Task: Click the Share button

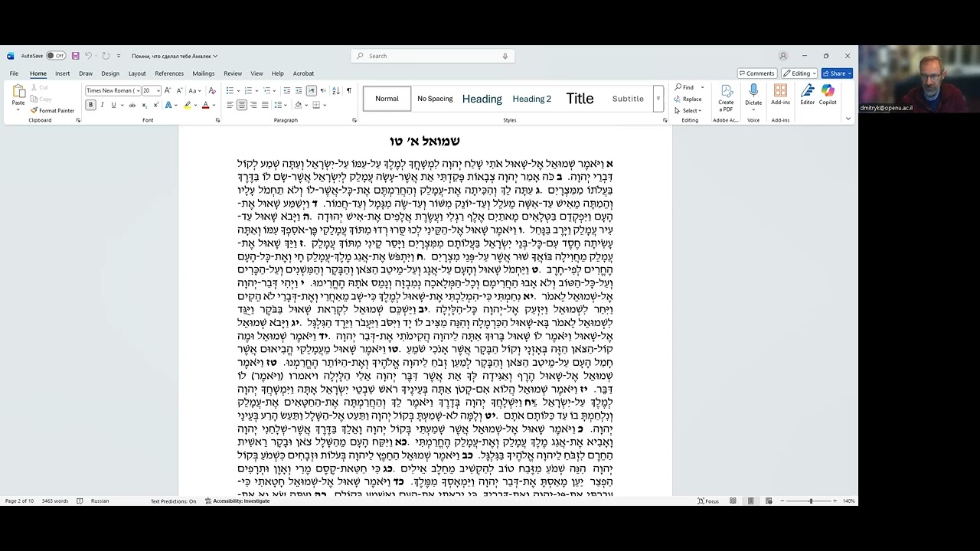Action: point(837,73)
